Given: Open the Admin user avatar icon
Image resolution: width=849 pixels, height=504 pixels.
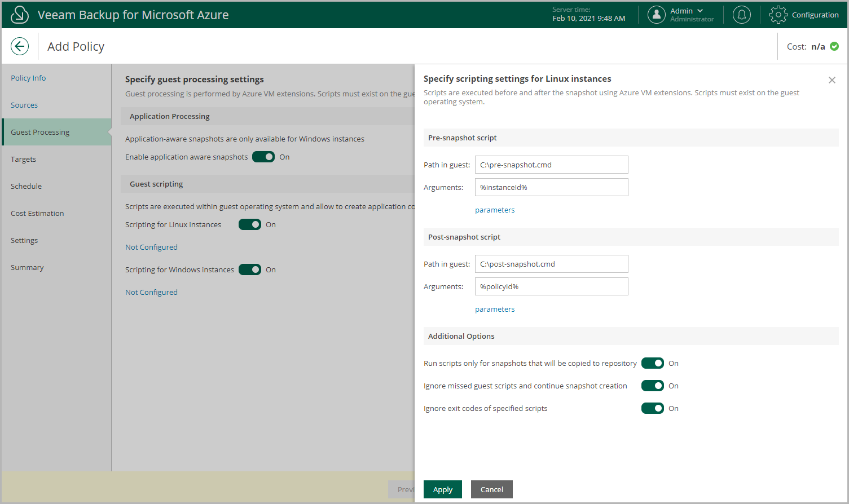Looking at the screenshot, I should [656, 15].
